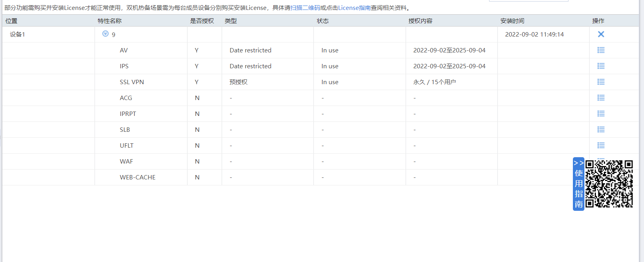Click the 状态 column header
This screenshot has width=644, height=262.
[323, 21]
